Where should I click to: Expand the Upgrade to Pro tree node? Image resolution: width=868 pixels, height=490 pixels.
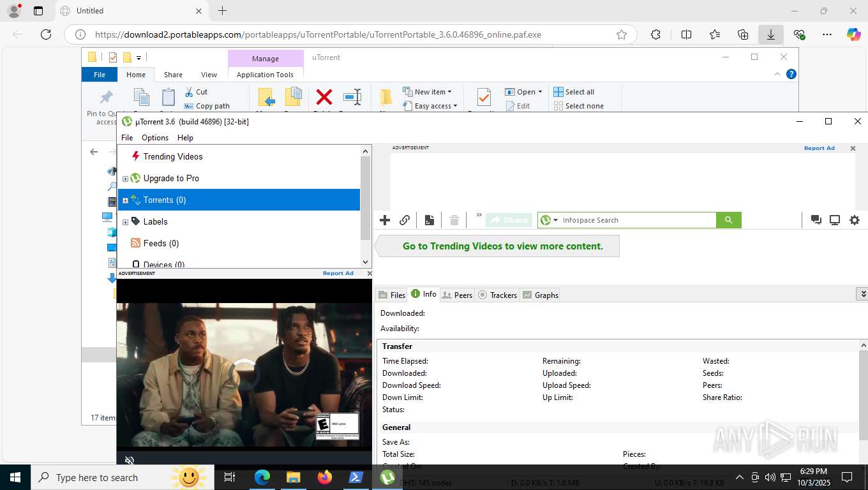125,179
